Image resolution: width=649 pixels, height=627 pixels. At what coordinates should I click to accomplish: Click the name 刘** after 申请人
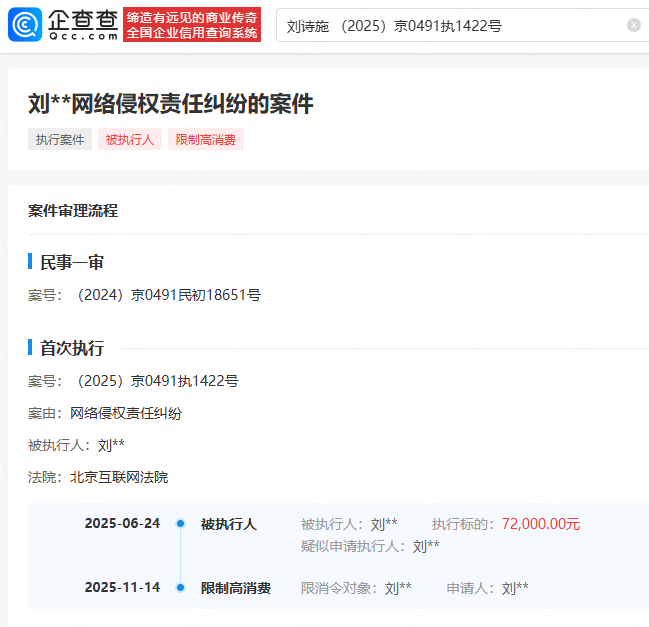coord(515,588)
